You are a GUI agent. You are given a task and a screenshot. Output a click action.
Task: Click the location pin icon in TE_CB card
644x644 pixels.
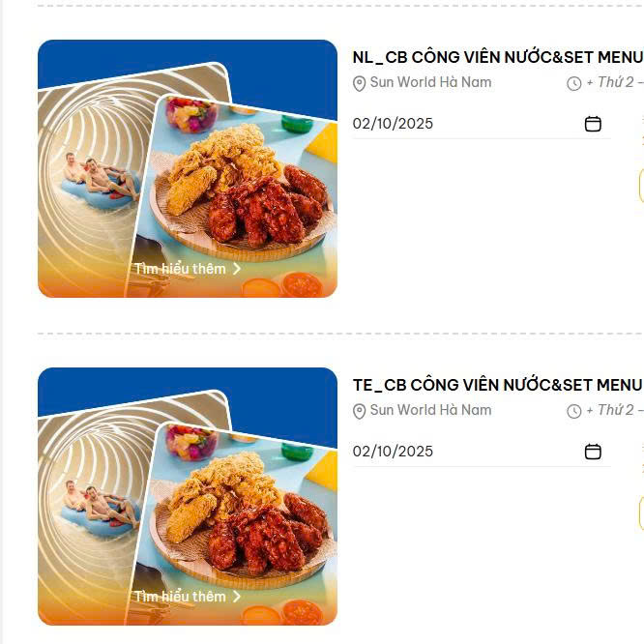tap(359, 412)
